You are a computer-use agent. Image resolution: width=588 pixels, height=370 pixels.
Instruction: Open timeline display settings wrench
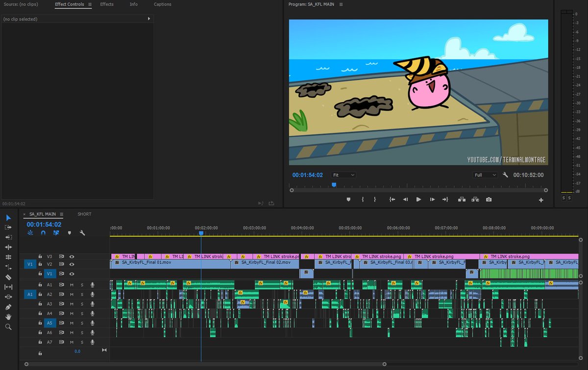tap(82, 233)
